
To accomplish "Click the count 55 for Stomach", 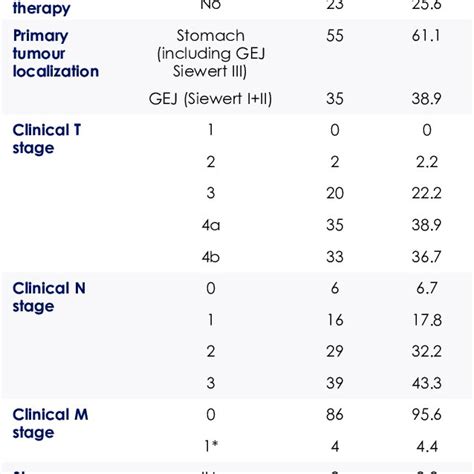I will [335, 36].
